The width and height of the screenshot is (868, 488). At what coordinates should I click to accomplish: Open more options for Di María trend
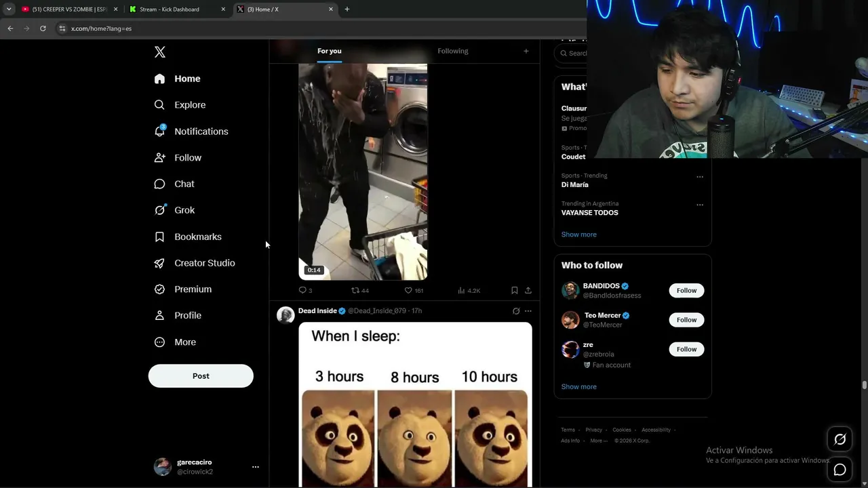(x=700, y=177)
